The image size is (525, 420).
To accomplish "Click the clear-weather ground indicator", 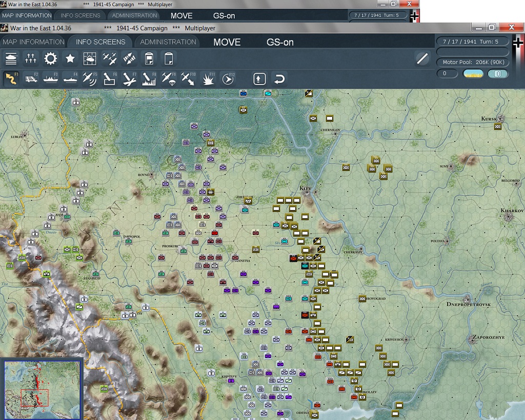I will click(473, 74).
